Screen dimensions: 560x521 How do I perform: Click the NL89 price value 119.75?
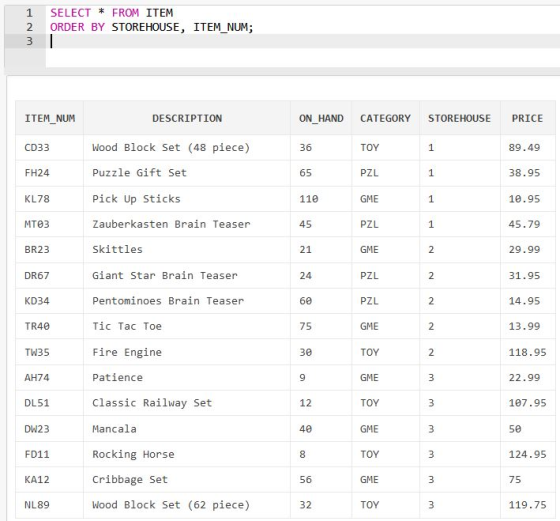coord(528,505)
